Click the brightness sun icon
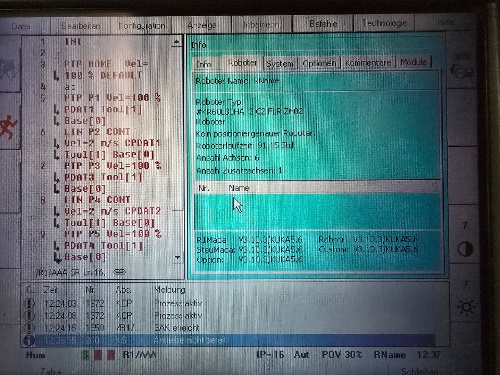The image size is (500, 375). [466, 307]
